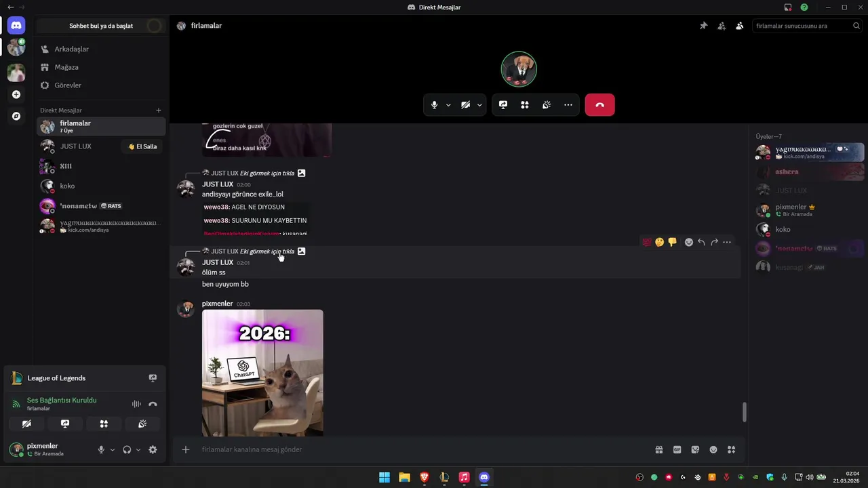The image size is (868, 488).
Task: Add the thumbs down quick reaction
Action: click(672, 242)
